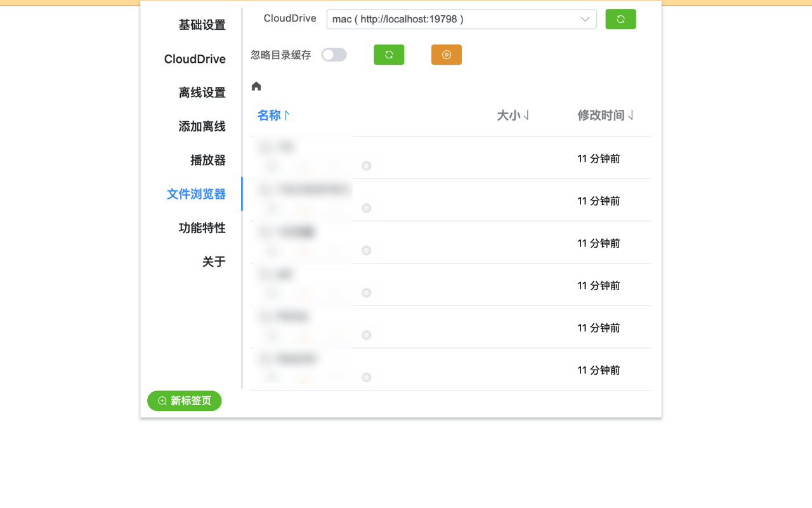Viewport: 812px width, 508px height.
Task: Switch to the CloudDrive settings section
Action: coord(195,58)
